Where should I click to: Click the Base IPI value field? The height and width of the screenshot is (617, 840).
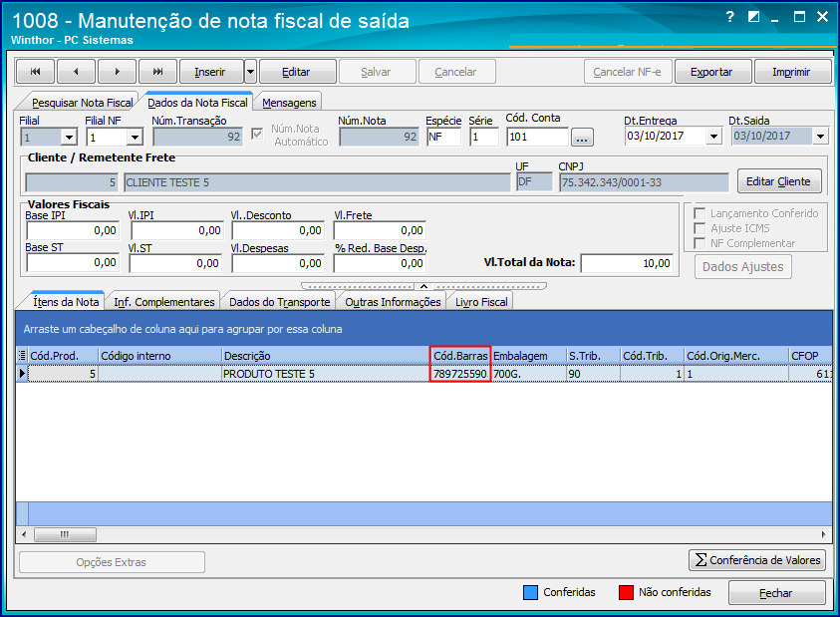[x=73, y=230]
